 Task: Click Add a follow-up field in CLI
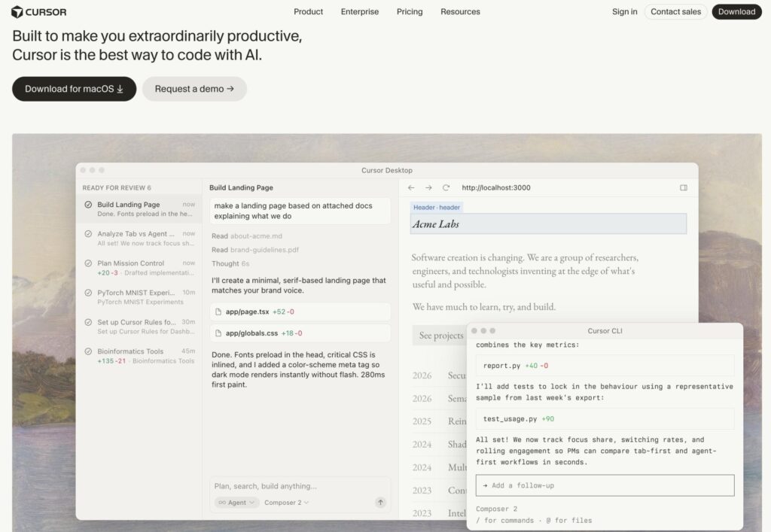tap(605, 485)
